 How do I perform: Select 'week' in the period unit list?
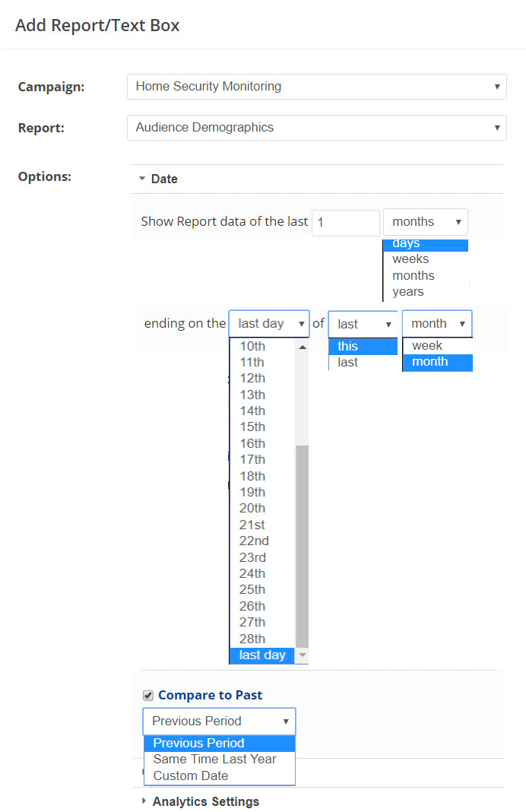427,346
